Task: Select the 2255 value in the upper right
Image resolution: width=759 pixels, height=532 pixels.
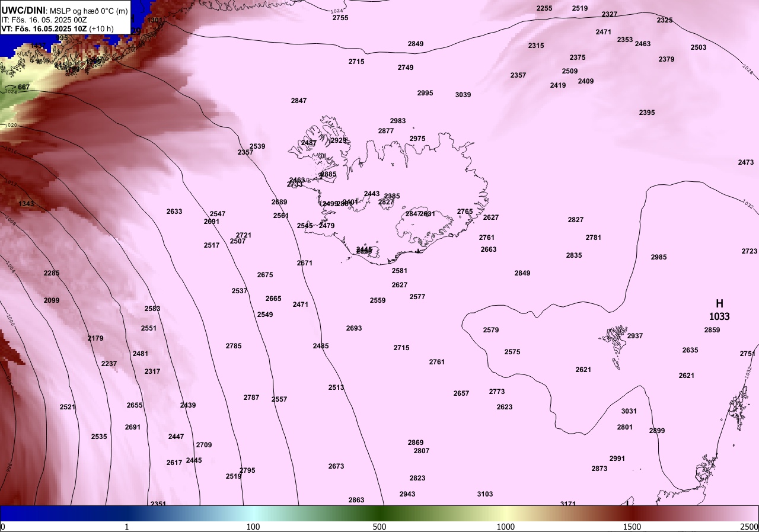Action: [544, 8]
